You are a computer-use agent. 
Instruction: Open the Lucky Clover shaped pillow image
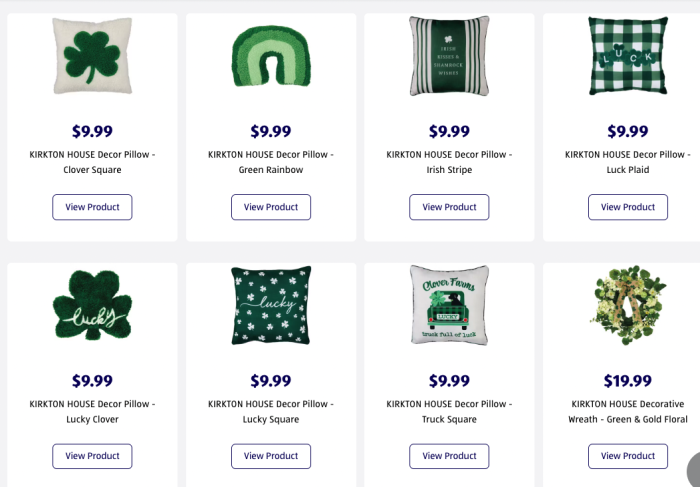coord(92,306)
